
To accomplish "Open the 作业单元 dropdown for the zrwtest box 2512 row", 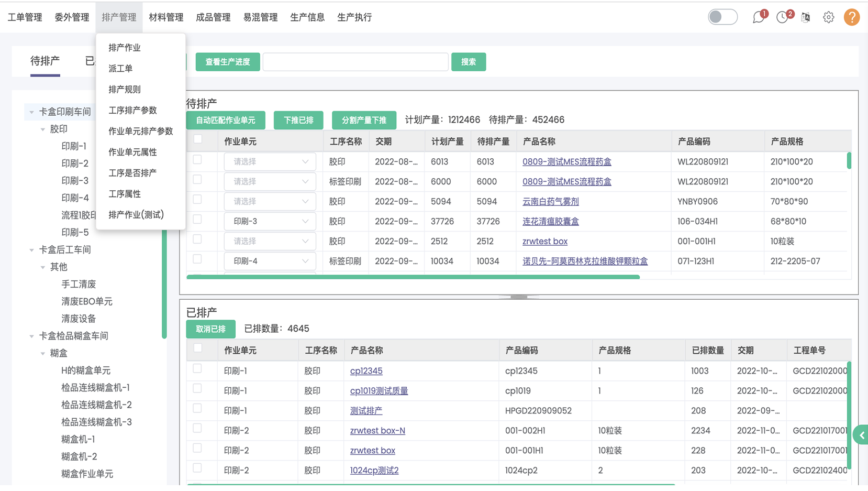I will [x=270, y=242].
